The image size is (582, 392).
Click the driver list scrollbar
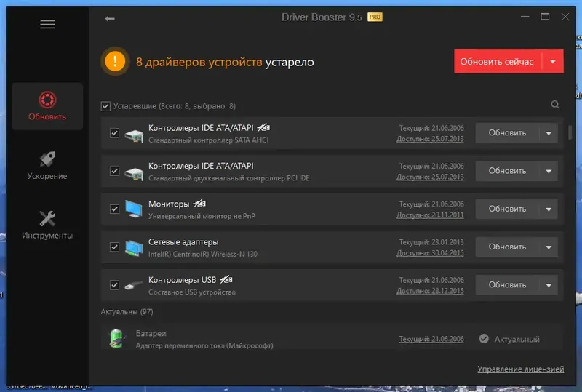[570, 132]
